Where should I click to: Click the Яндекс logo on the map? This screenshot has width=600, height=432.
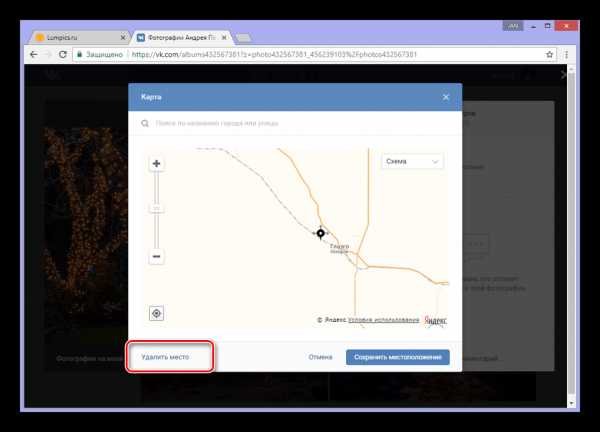point(435,321)
